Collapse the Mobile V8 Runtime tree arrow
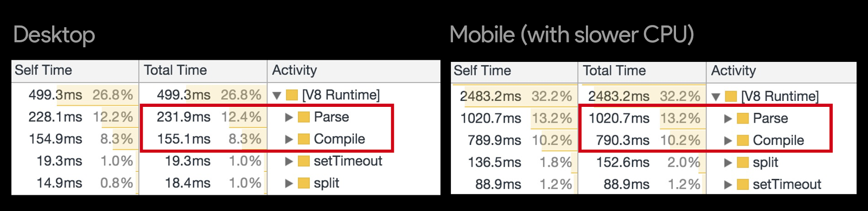This screenshot has height=211, width=868. [716, 97]
